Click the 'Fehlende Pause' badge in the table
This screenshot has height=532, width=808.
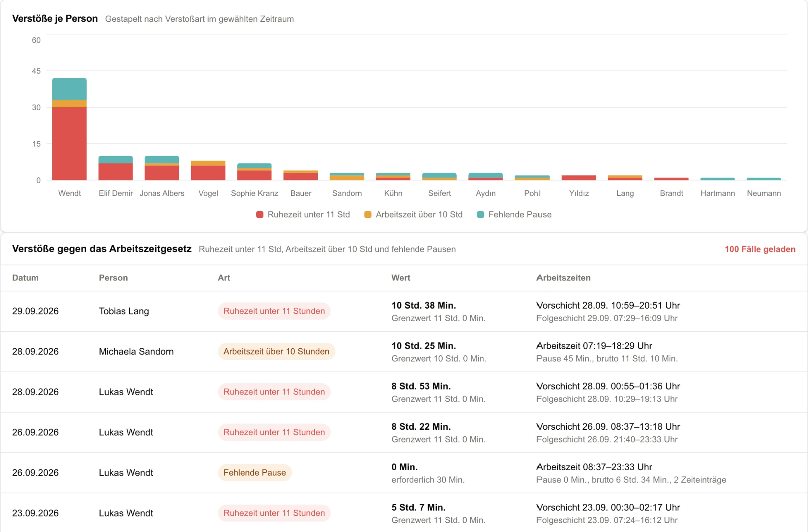(255, 473)
